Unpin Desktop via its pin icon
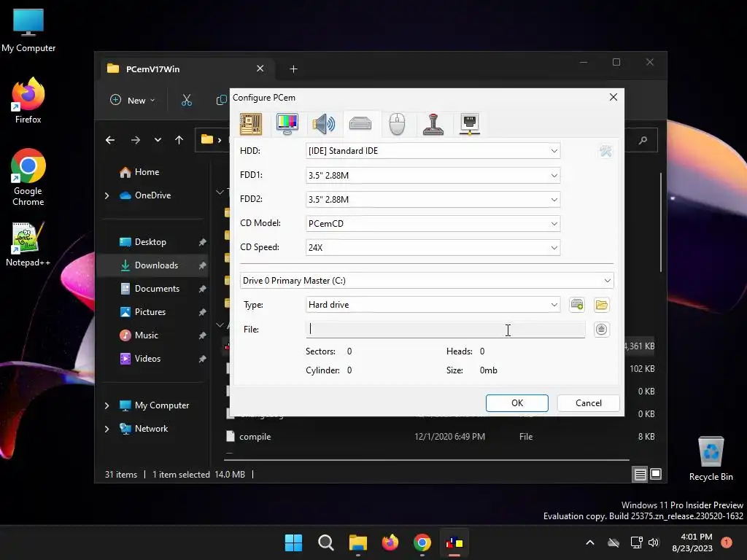 203,242
